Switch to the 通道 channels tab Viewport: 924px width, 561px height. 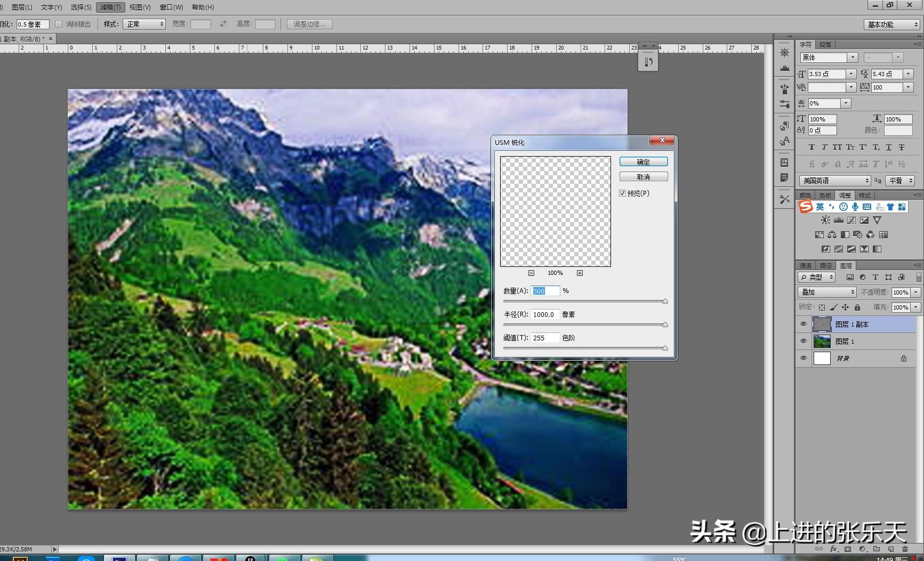pos(805,265)
